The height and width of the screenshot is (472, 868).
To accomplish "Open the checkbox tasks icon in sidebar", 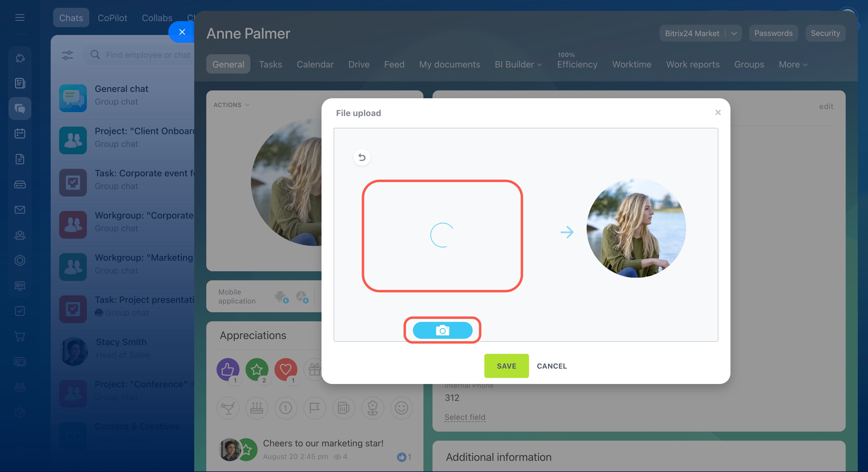I will point(20,311).
